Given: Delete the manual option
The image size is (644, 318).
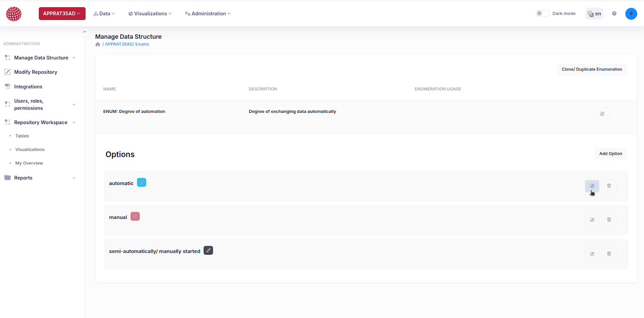Looking at the screenshot, I should [609, 220].
